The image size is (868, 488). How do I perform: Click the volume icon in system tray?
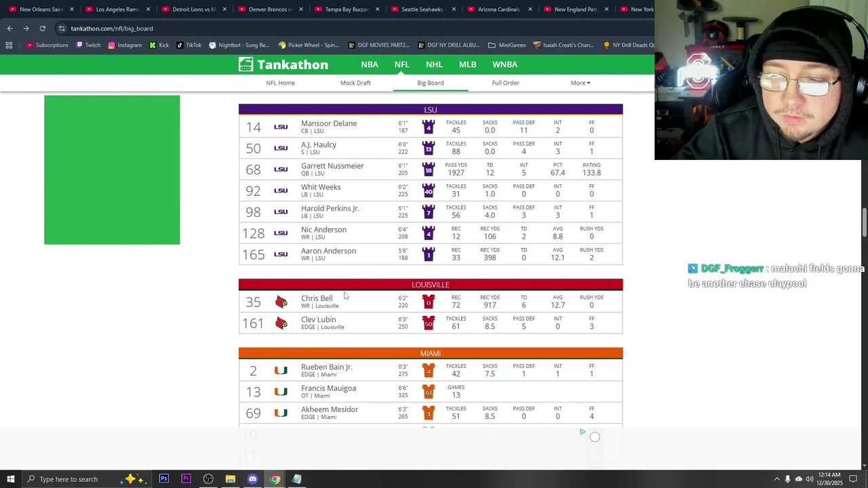tap(809, 479)
